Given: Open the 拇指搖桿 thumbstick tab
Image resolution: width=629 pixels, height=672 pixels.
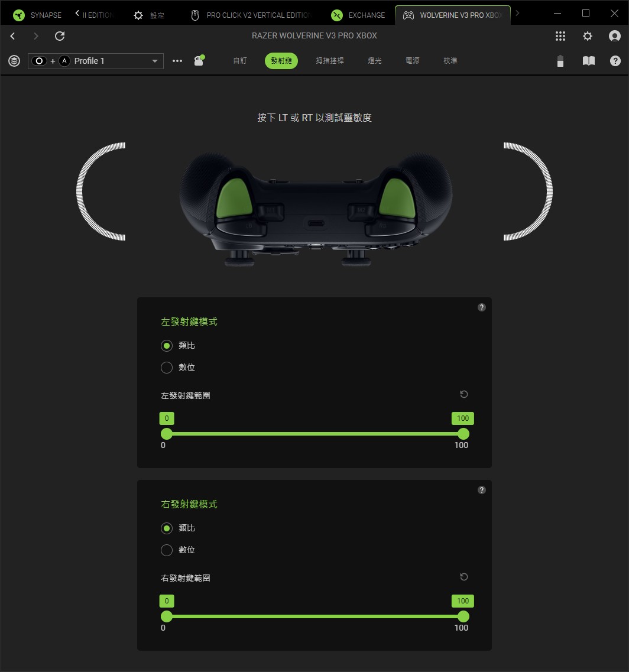Looking at the screenshot, I should 330,61.
